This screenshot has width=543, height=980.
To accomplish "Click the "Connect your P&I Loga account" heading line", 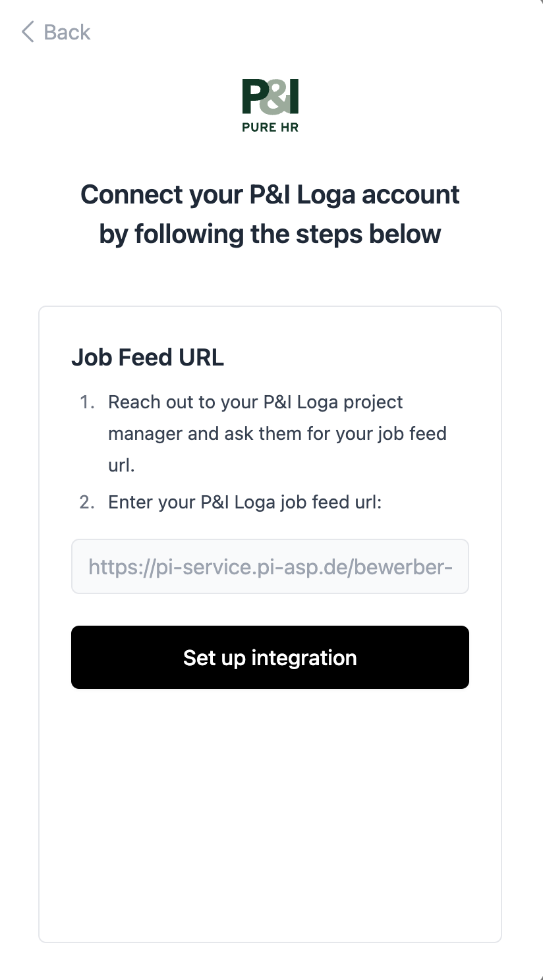I will pyautogui.click(x=270, y=195).
